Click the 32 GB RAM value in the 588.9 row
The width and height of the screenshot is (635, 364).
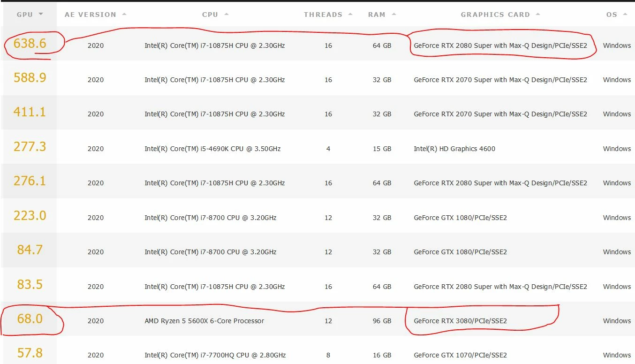point(382,80)
